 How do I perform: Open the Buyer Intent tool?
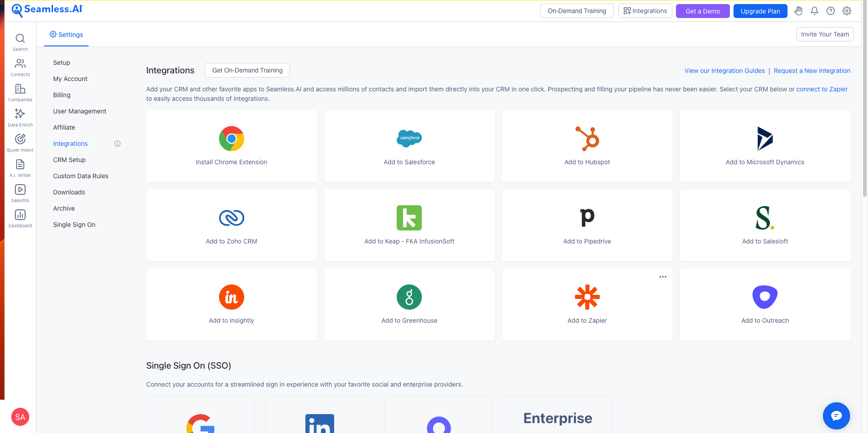[x=20, y=142]
